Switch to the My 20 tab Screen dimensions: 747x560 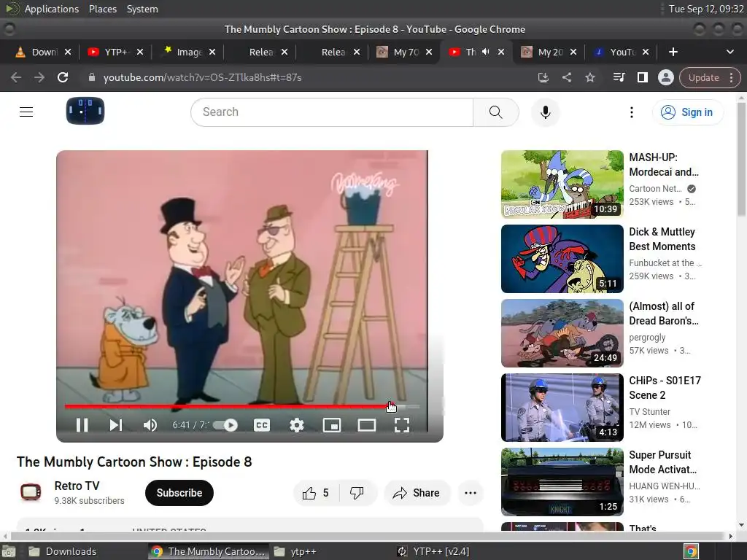[547, 52]
